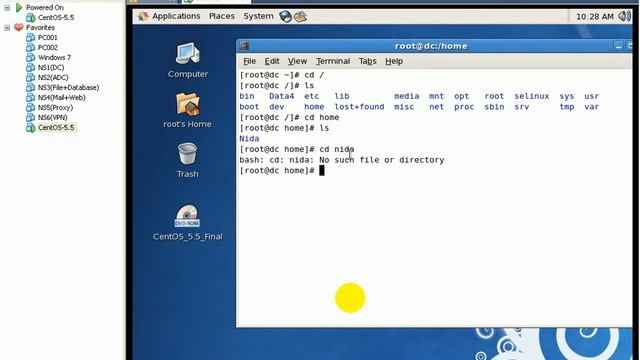Screen dimensions: 640x360
Task: Open the terminal Edit menu
Action: pos(272,61)
